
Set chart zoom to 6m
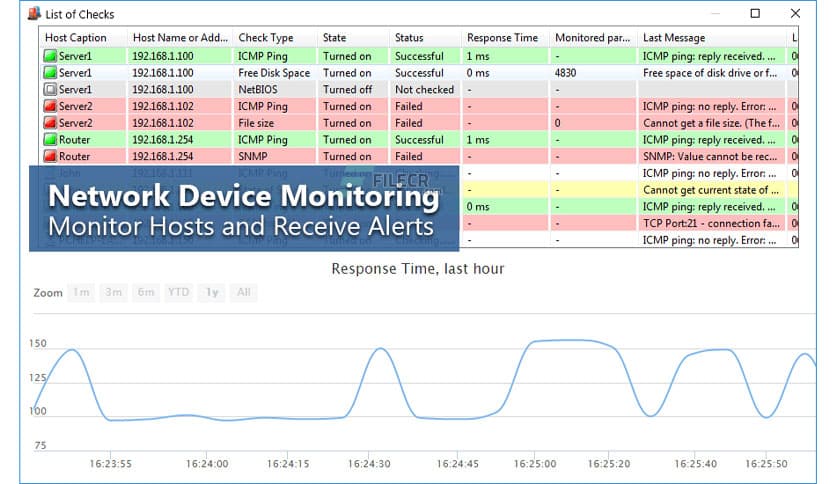146,292
